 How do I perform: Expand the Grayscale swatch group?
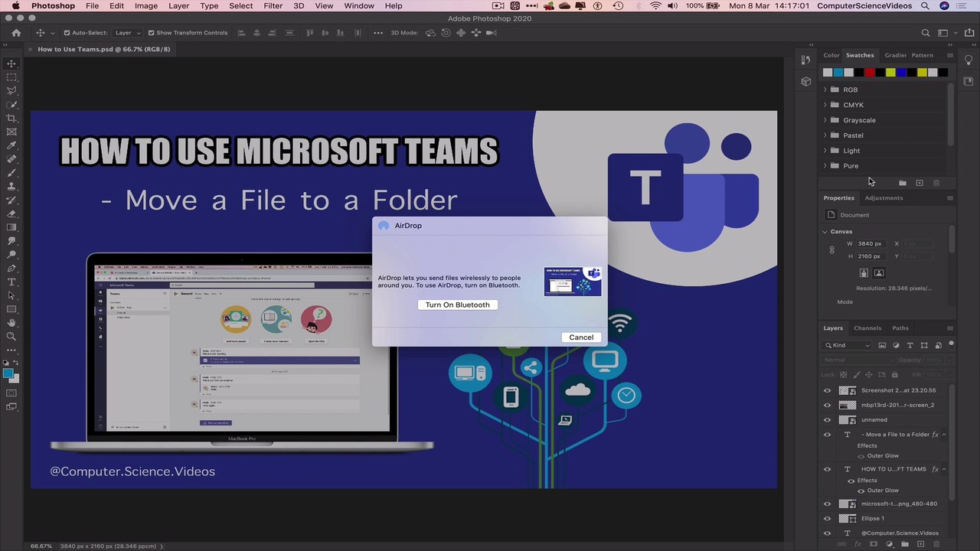click(x=825, y=120)
